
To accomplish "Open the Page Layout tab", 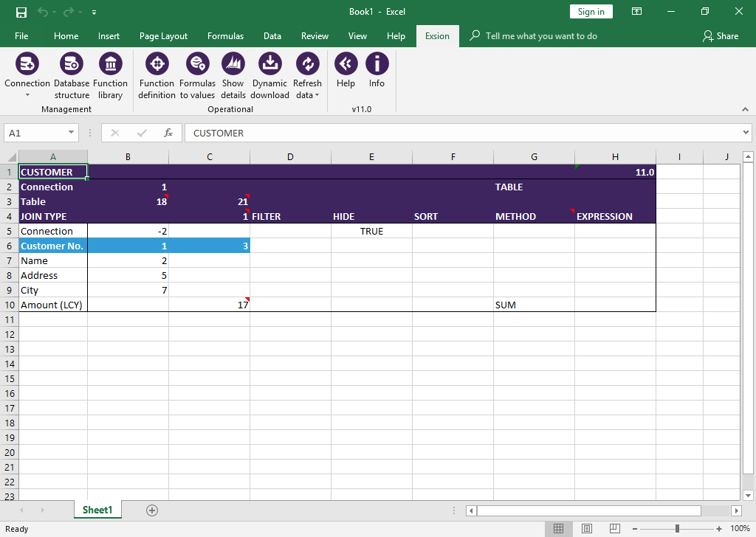I will pyautogui.click(x=163, y=36).
